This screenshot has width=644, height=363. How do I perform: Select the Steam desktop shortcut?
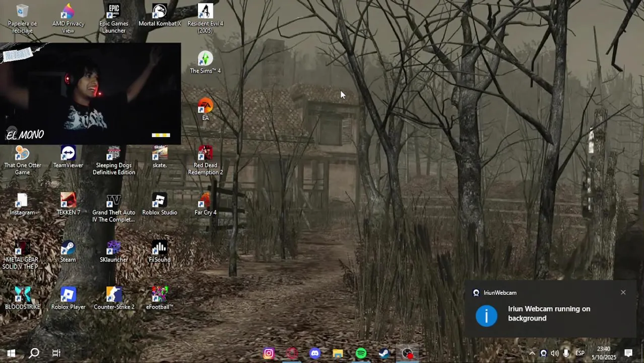click(68, 252)
